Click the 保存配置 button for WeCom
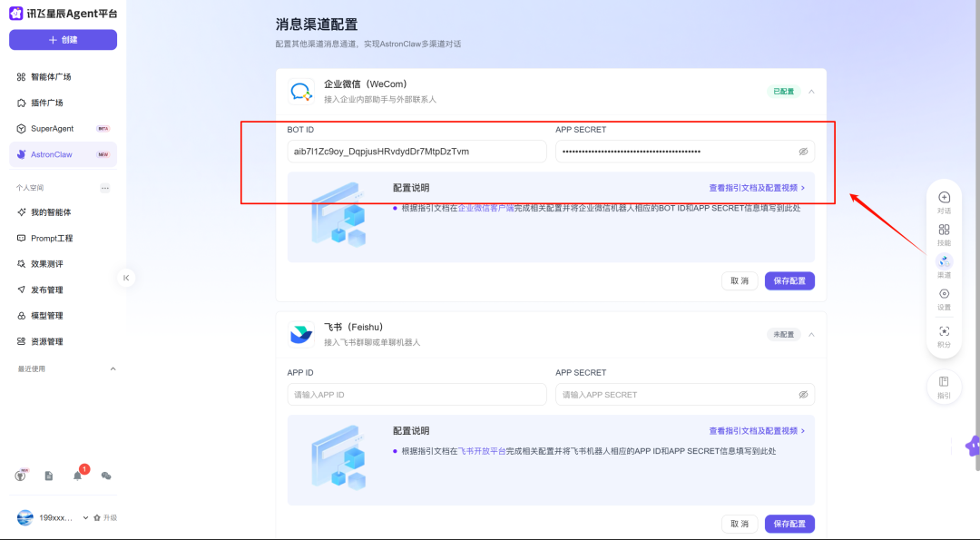The image size is (980, 540). click(789, 280)
